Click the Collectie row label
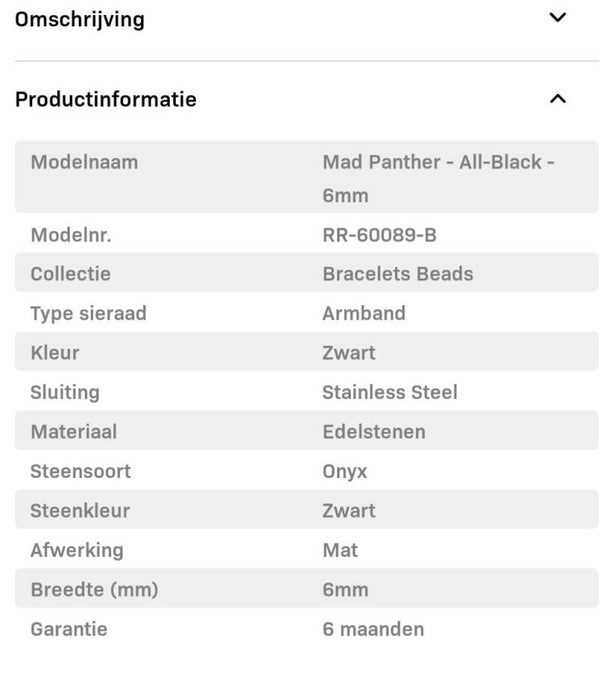The width and height of the screenshot is (600, 686). pos(70,274)
